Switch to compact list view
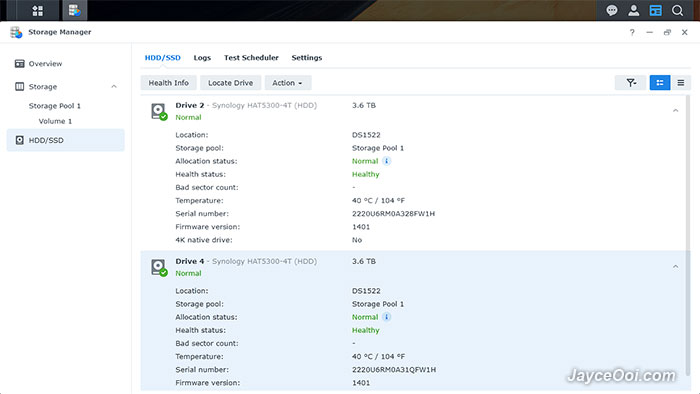Image resolution: width=700 pixels, height=394 pixels. [x=681, y=83]
